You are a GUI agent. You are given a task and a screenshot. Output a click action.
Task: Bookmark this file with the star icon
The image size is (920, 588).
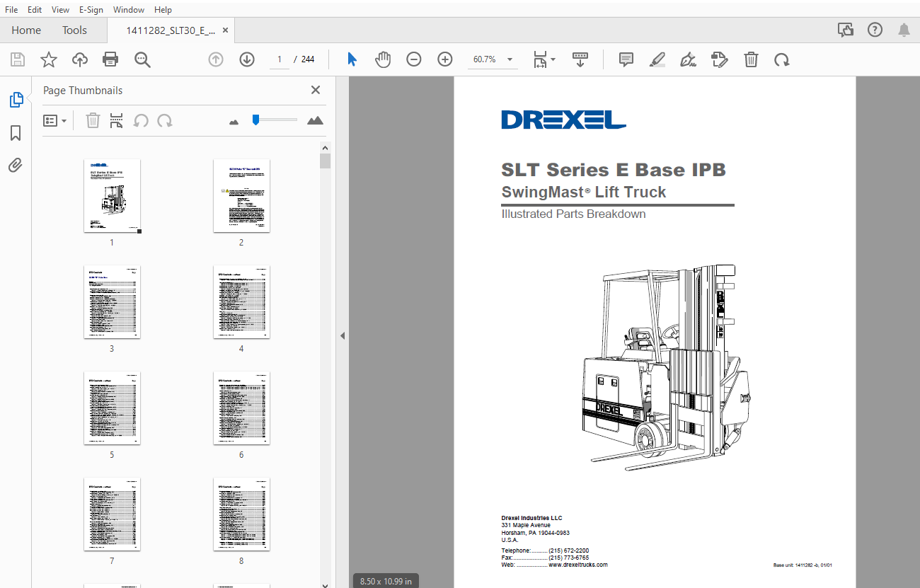(x=49, y=59)
